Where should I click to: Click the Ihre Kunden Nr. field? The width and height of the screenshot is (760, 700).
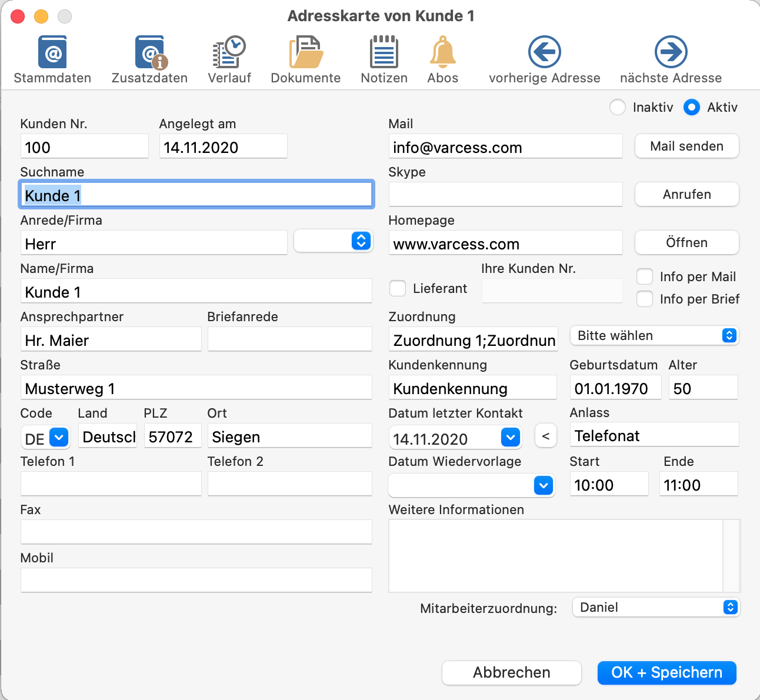552,291
